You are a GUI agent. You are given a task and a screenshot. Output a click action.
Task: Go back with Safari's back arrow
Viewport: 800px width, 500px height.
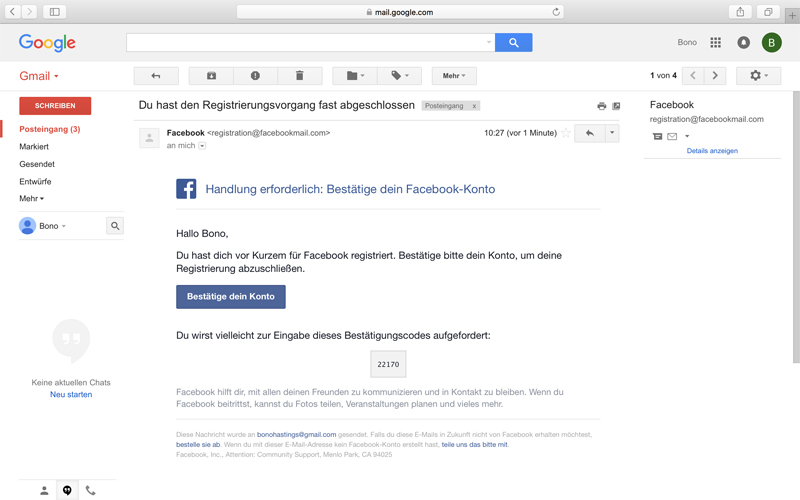pos(13,11)
